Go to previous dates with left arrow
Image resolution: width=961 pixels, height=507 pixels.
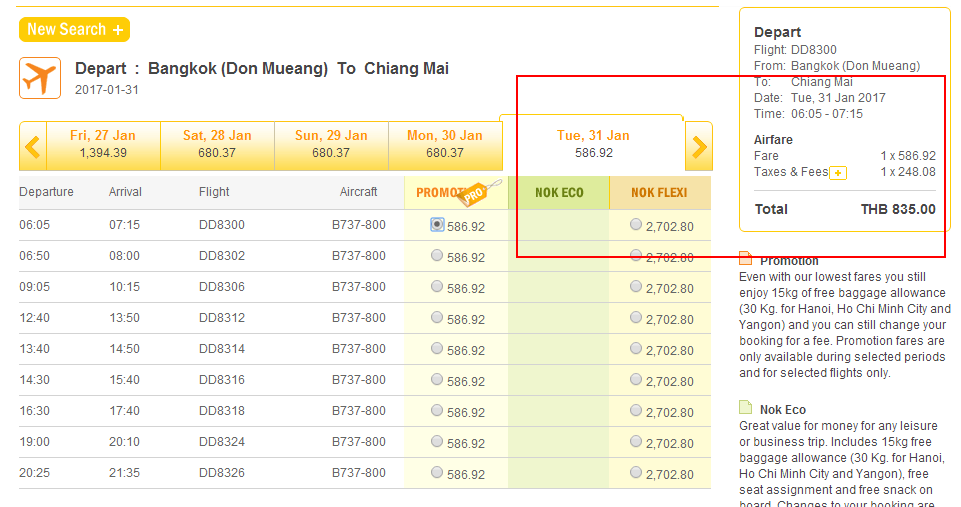click(32, 147)
